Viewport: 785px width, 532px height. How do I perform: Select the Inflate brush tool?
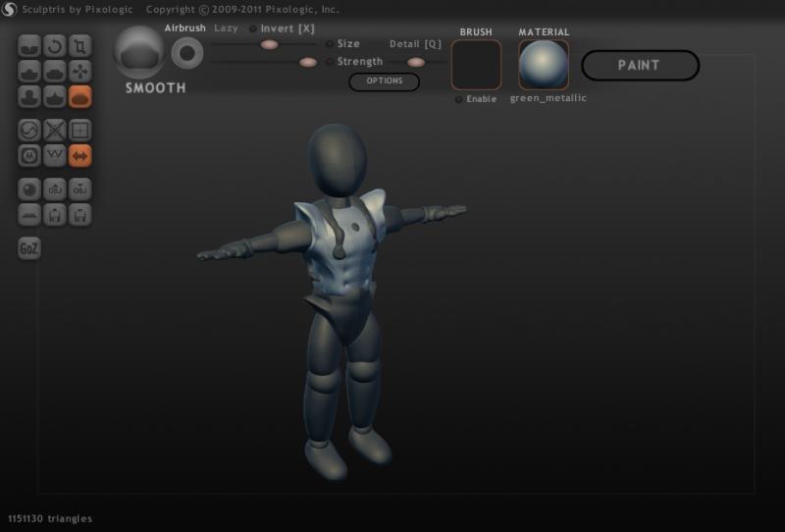click(29, 96)
